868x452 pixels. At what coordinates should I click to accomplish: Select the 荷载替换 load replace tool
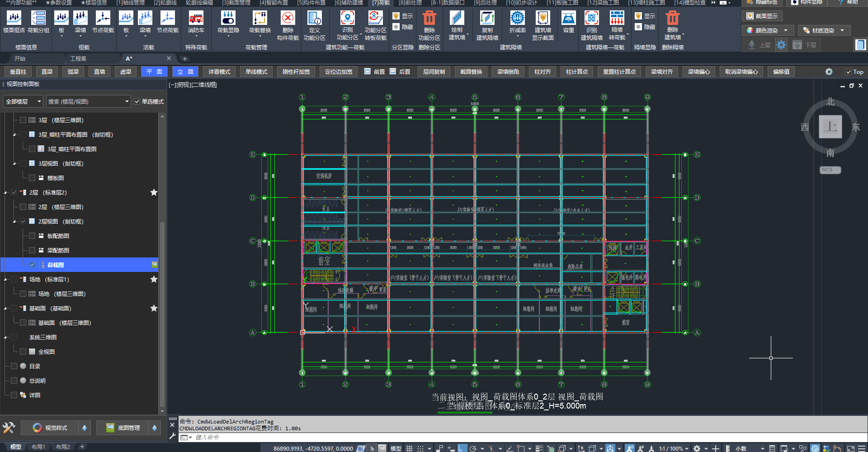click(x=259, y=19)
